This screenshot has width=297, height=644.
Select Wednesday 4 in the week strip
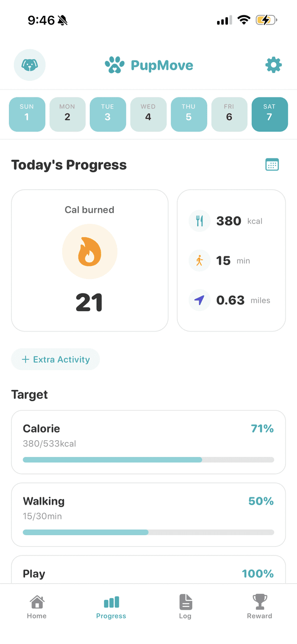pyautogui.click(x=148, y=114)
